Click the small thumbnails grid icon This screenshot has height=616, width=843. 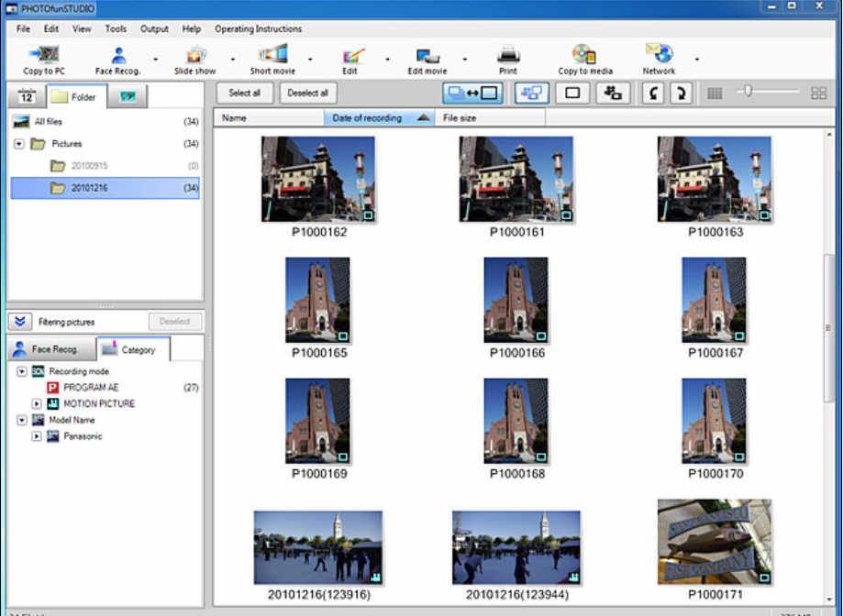(715, 93)
